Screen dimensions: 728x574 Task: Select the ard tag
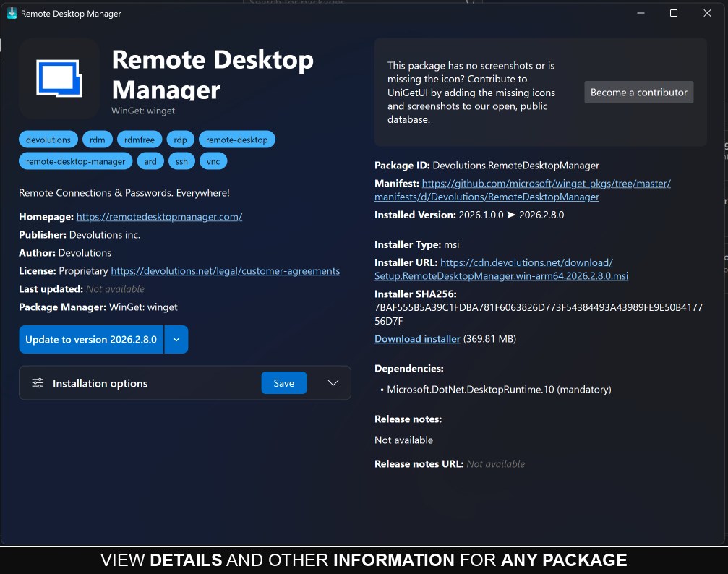coord(150,162)
